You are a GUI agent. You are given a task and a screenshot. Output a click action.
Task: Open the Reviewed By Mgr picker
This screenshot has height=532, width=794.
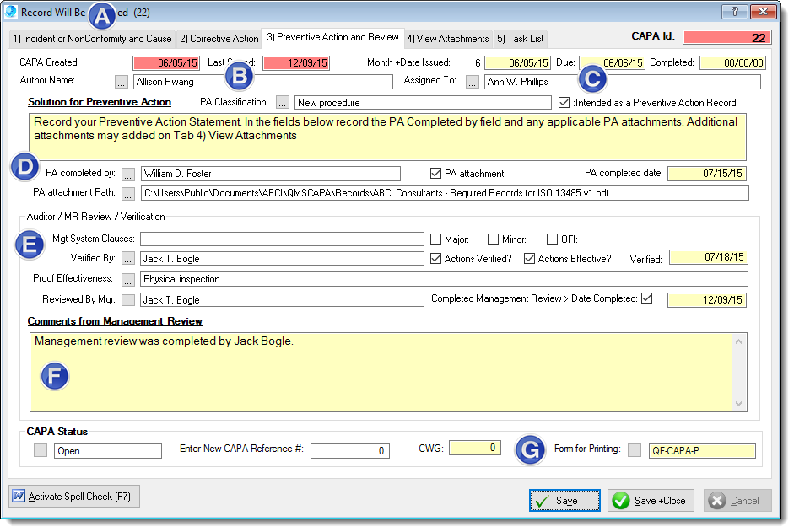[x=127, y=299]
